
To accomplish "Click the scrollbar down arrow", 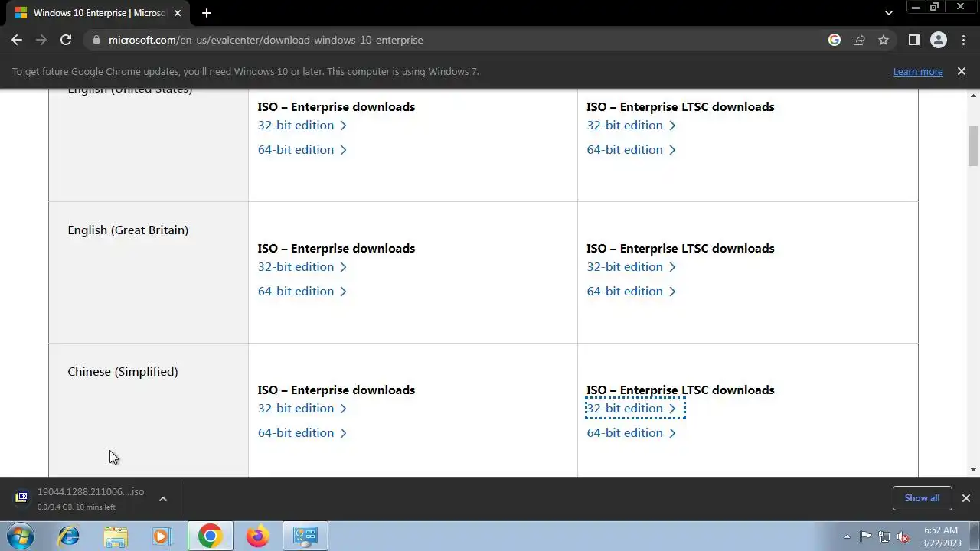I will [x=973, y=470].
